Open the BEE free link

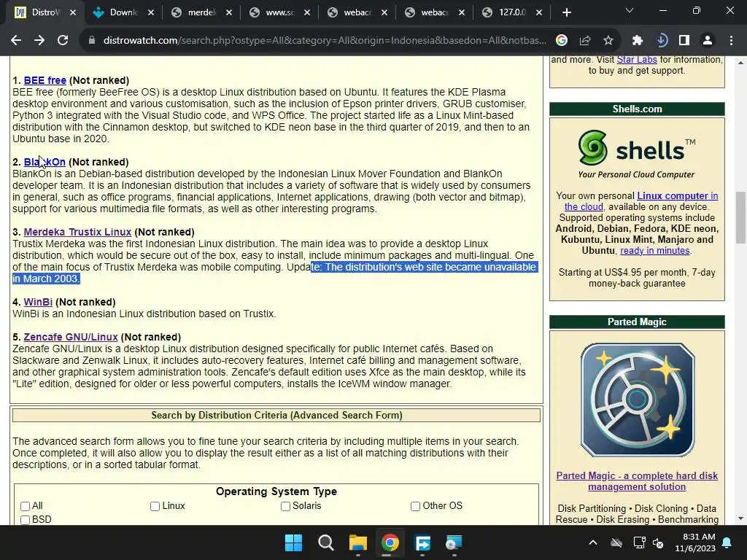pyautogui.click(x=44, y=80)
